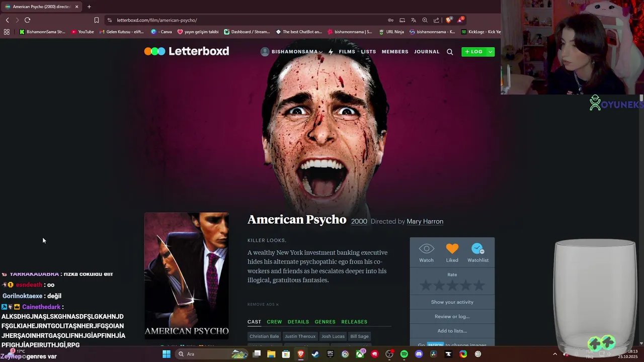Image resolution: width=644 pixels, height=362 pixels.
Task: Rate the film five stars
Action: point(479,286)
